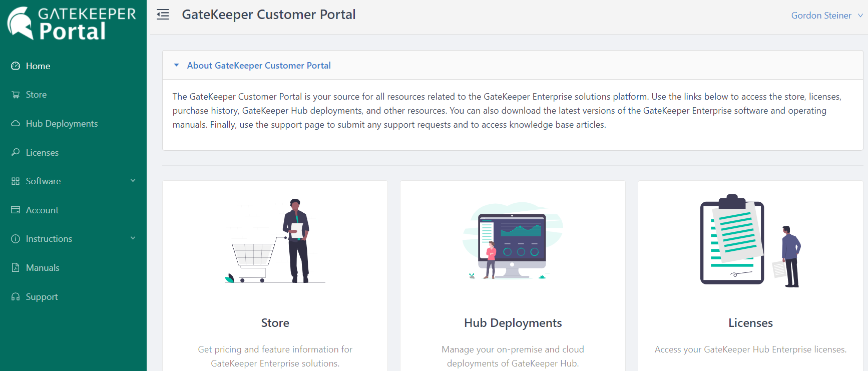Open the Instructions menu item
868x371 pixels.
click(x=49, y=239)
